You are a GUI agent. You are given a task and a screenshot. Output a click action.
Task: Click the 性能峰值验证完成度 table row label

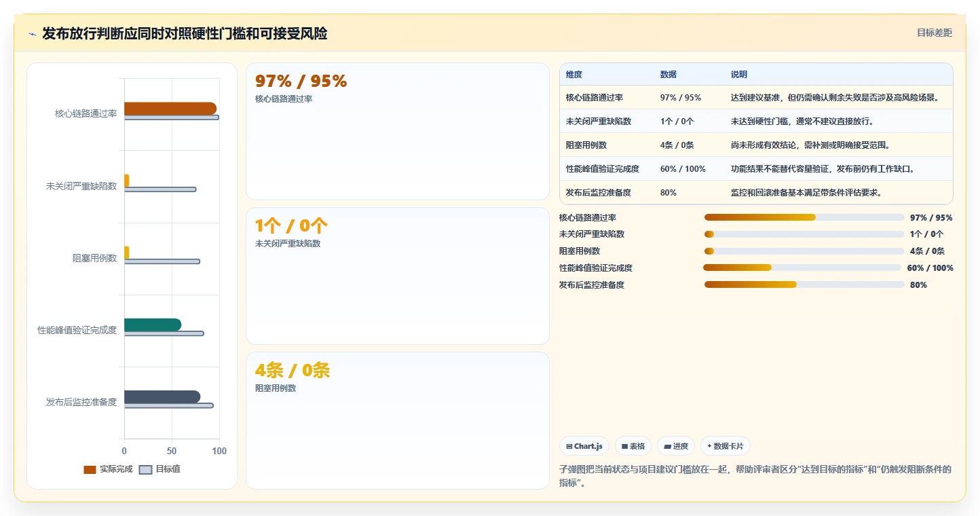(x=603, y=169)
